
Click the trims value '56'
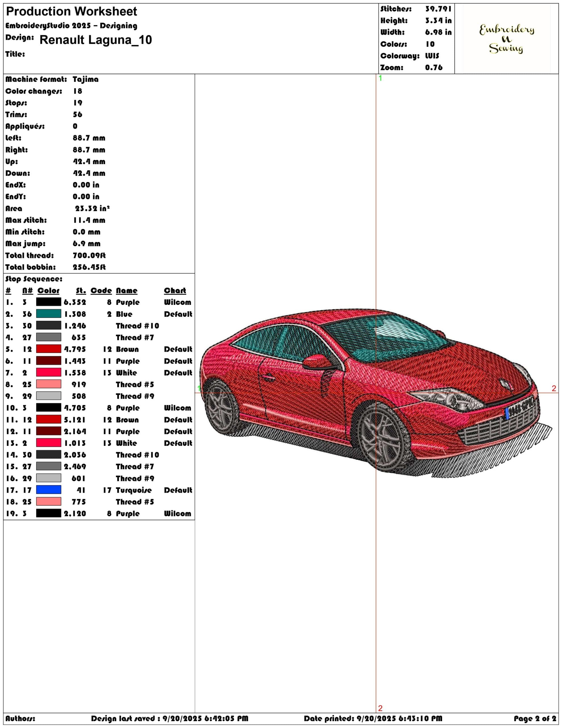[78, 115]
